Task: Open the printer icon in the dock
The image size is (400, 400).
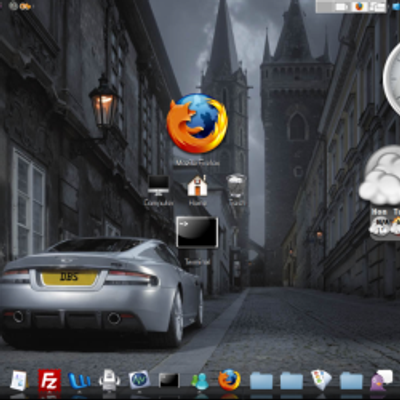Action: point(109,380)
